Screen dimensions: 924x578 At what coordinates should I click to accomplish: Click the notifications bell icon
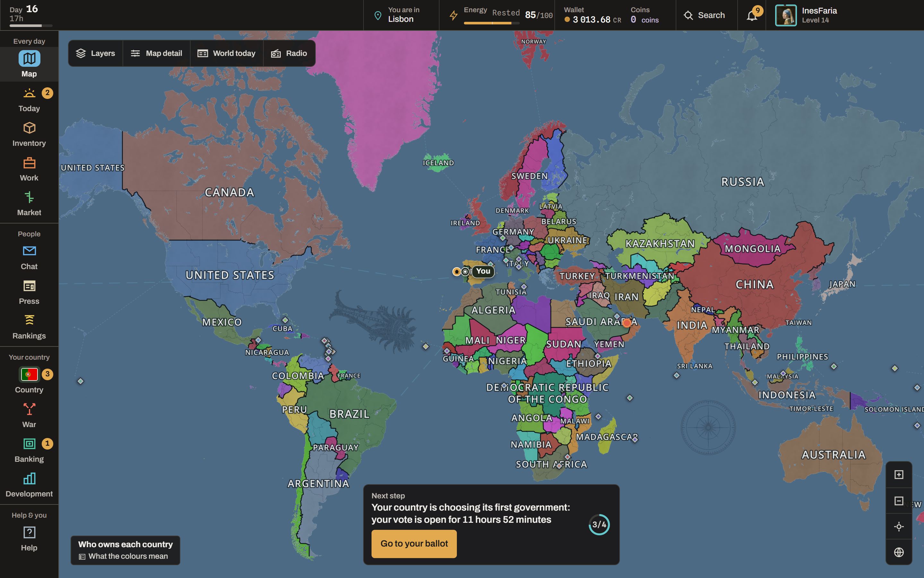[752, 15]
